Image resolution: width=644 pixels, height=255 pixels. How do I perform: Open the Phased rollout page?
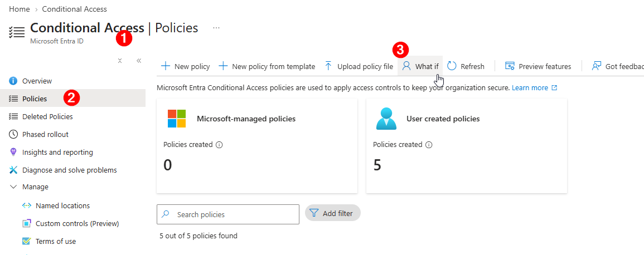click(45, 134)
